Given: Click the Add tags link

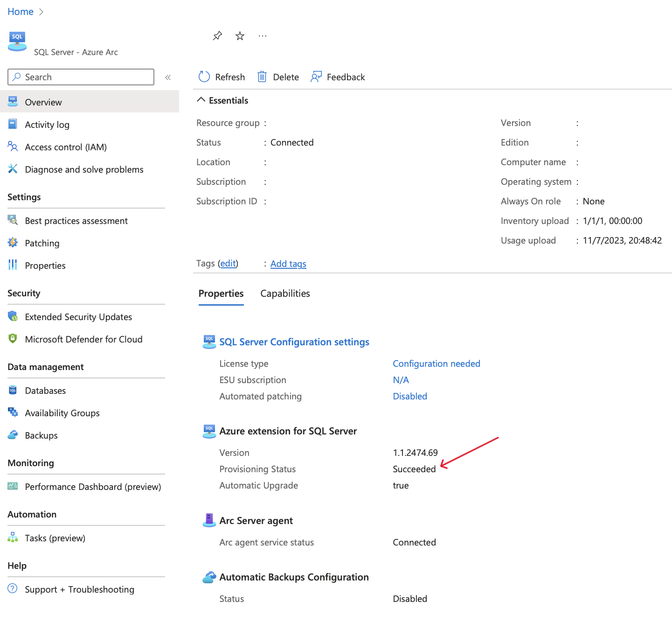Looking at the screenshot, I should [288, 264].
